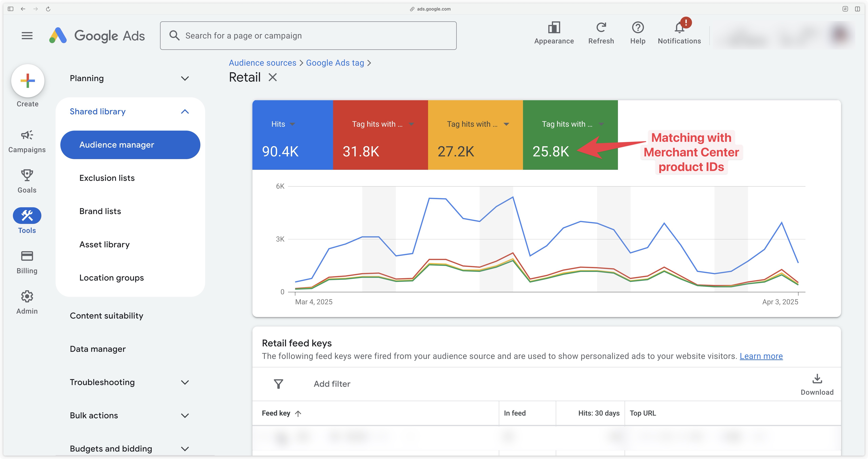The width and height of the screenshot is (868, 459).
Task: Click the ads.google.com address bar
Action: click(x=430, y=9)
